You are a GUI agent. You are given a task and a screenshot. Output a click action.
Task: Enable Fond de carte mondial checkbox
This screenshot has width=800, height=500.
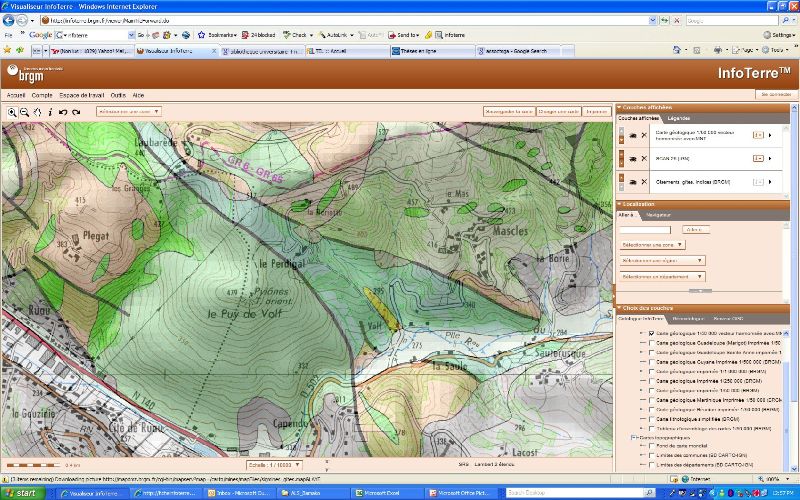pyautogui.click(x=651, y=445)
